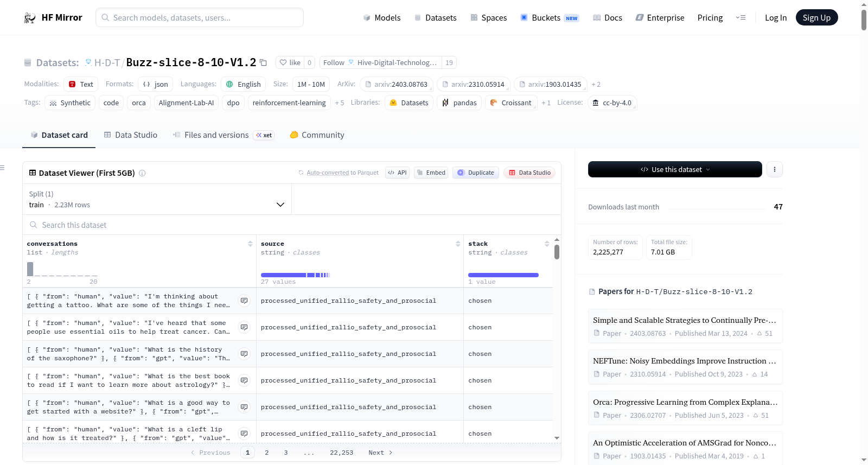Open conversation viewer for website row

tap(244, 407)
